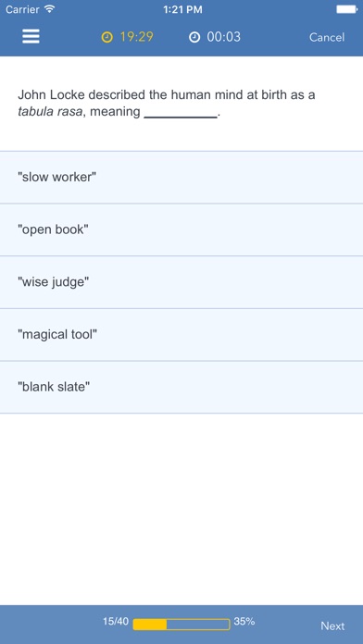
Task: Select the "slow worker" answer
Action: click(181, 178)
